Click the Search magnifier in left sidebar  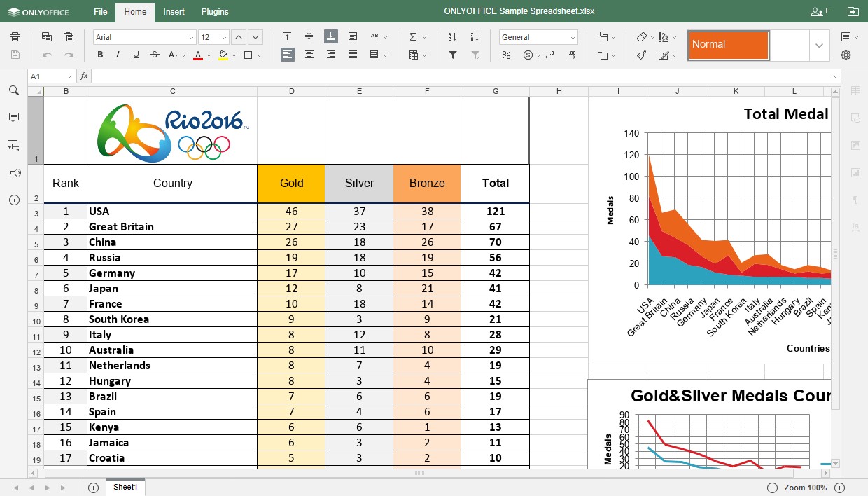(x=13, y=90)
